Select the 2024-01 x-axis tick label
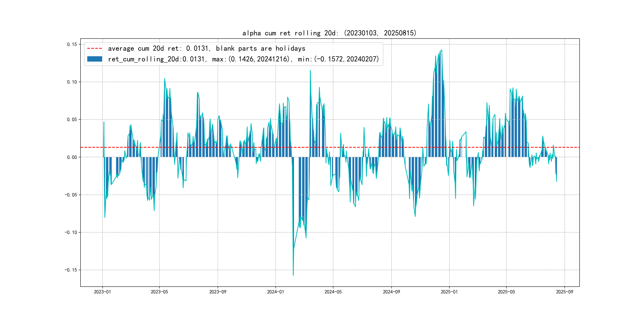The image size is (644, 322). coord(275,292)
